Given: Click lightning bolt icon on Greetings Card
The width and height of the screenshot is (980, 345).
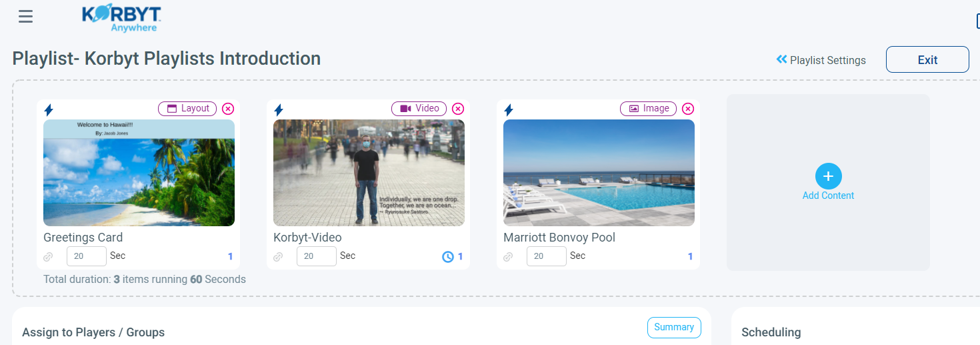Looking at the screenshot, I should (49, 109).
